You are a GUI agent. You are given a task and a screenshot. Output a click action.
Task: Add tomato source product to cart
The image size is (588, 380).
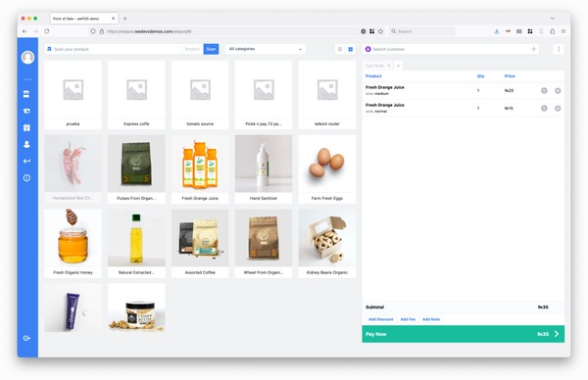[200, 95]
